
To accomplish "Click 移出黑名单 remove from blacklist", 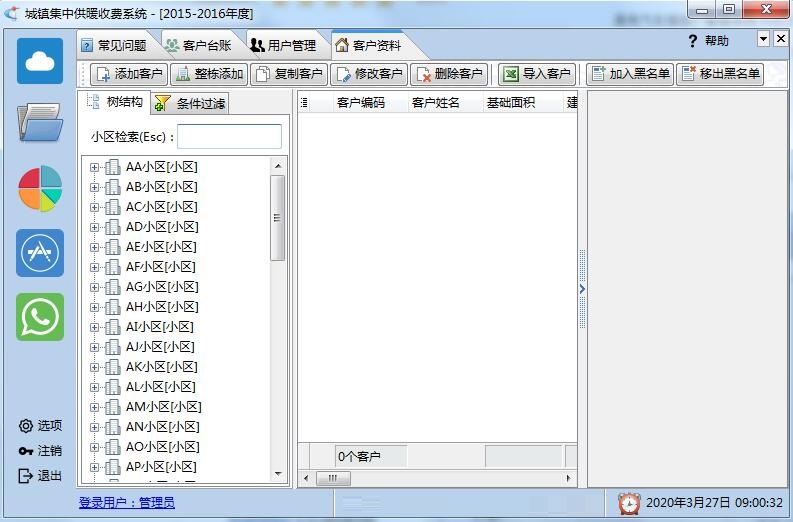I will pyautogui.click(x=720, y=74).
